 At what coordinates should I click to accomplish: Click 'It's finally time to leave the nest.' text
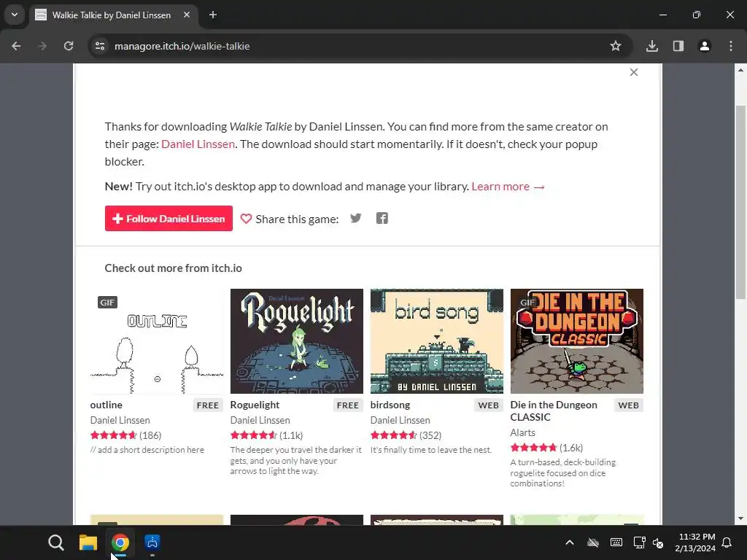(x=431, y=450)
